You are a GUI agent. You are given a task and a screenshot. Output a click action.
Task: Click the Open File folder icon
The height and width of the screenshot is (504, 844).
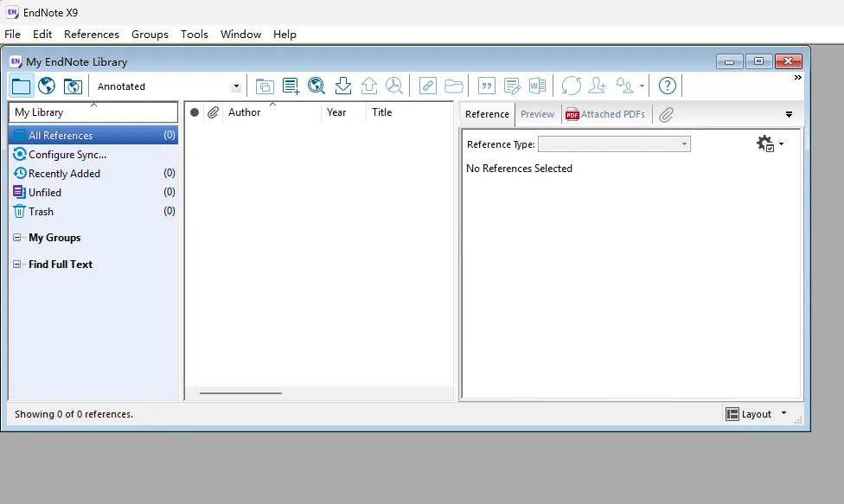(x=454, y=86)
